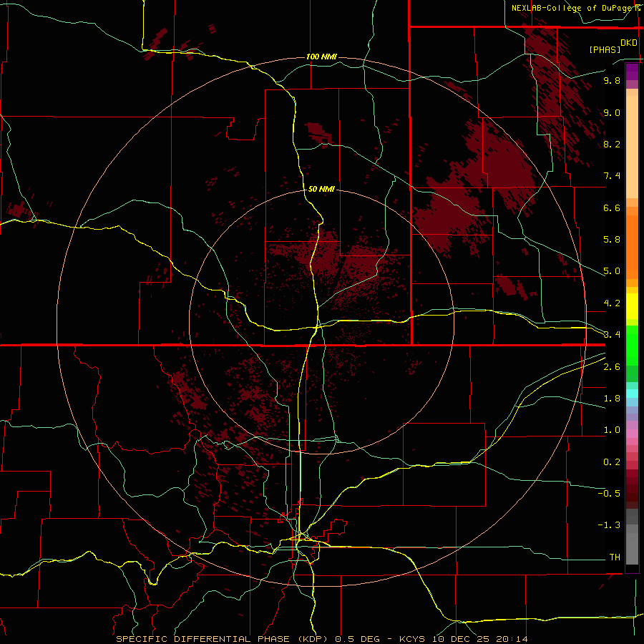Click the 2.6 value on color scale
Image resolution: width=644 pixels, height=644 pixels.
pos(612,367)
